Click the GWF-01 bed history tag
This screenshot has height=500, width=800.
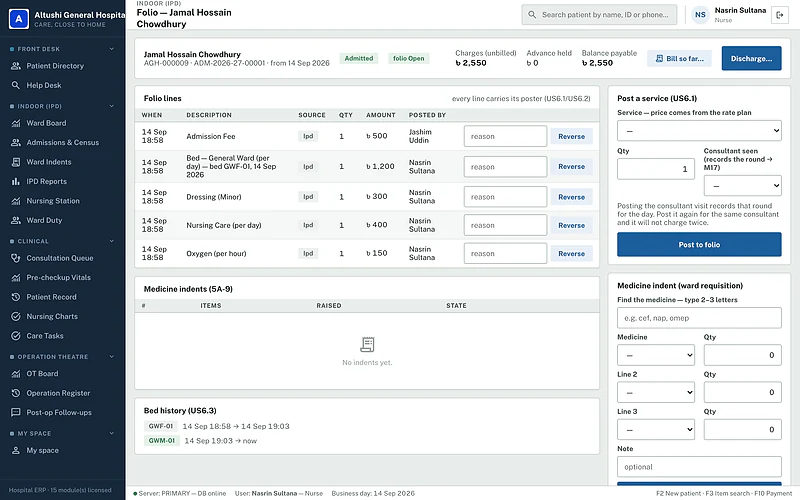tap(161, 426)
